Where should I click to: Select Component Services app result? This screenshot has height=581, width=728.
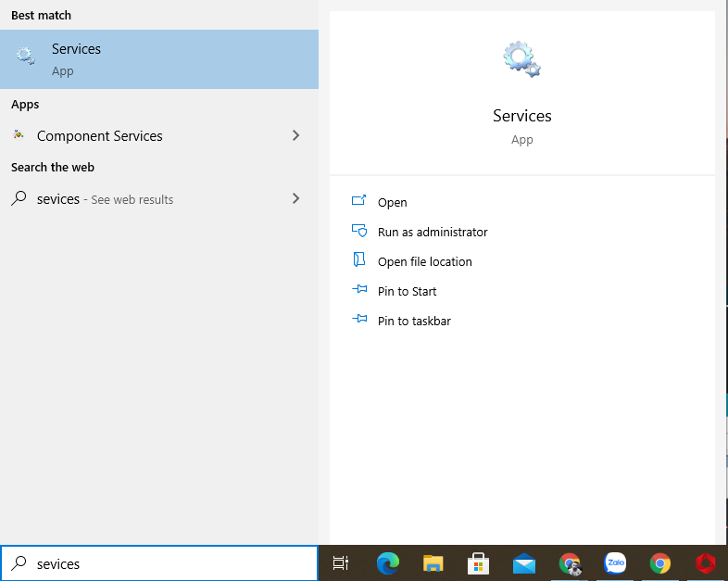pos(159,135)
